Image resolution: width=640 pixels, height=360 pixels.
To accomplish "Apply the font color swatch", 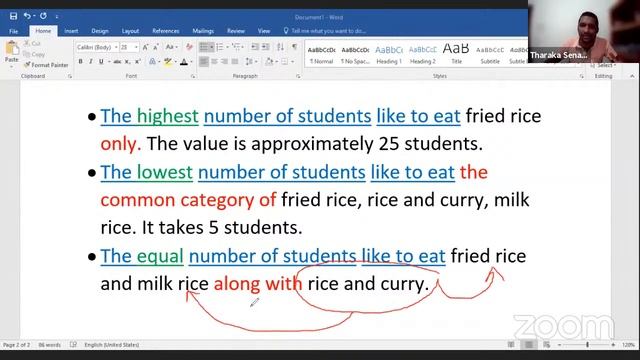I will tap(184, 62).
